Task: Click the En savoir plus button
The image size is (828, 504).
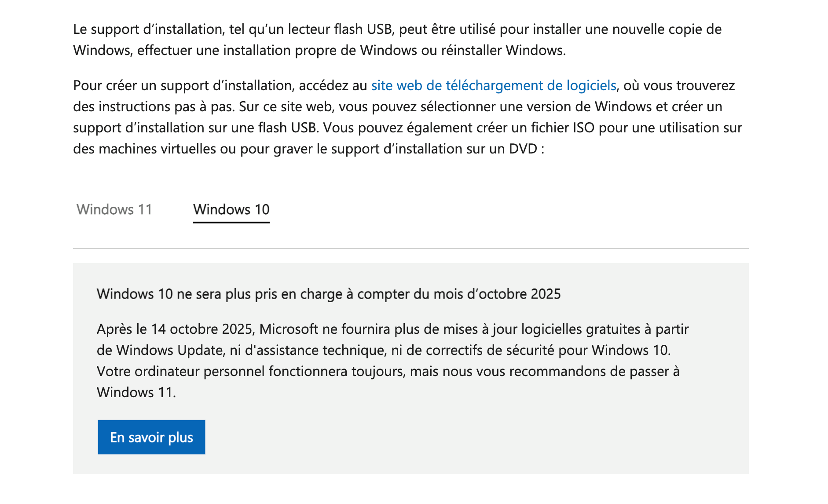Action: (151, 437)
